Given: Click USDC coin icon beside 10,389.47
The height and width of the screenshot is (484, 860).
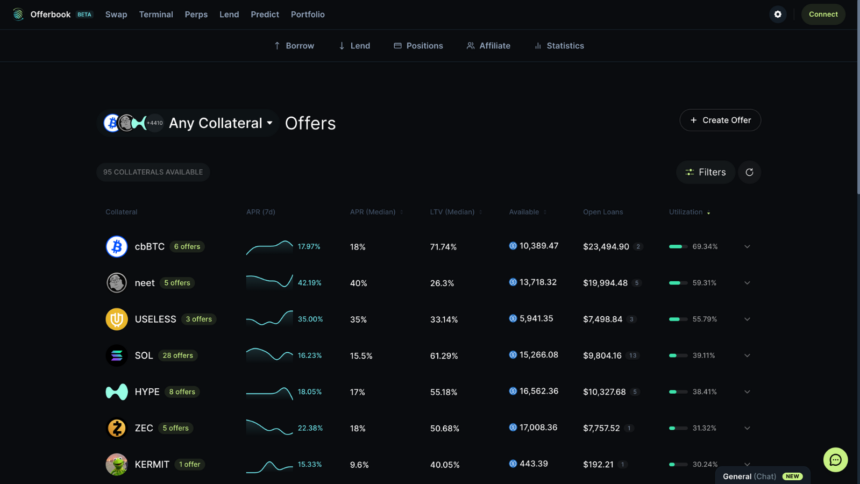Looking at the screenshot, I should [x=513, y=246].
